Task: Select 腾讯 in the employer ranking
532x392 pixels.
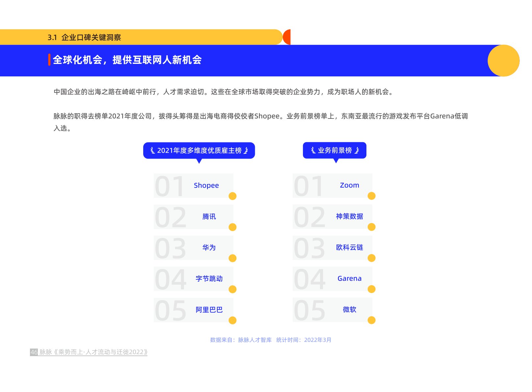Action: tap(194, 217)
